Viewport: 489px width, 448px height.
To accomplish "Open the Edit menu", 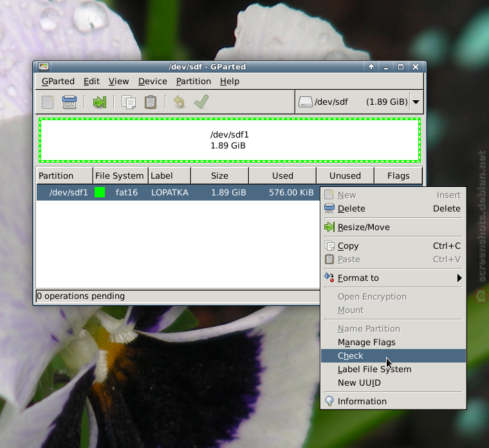I will [91, 82].
